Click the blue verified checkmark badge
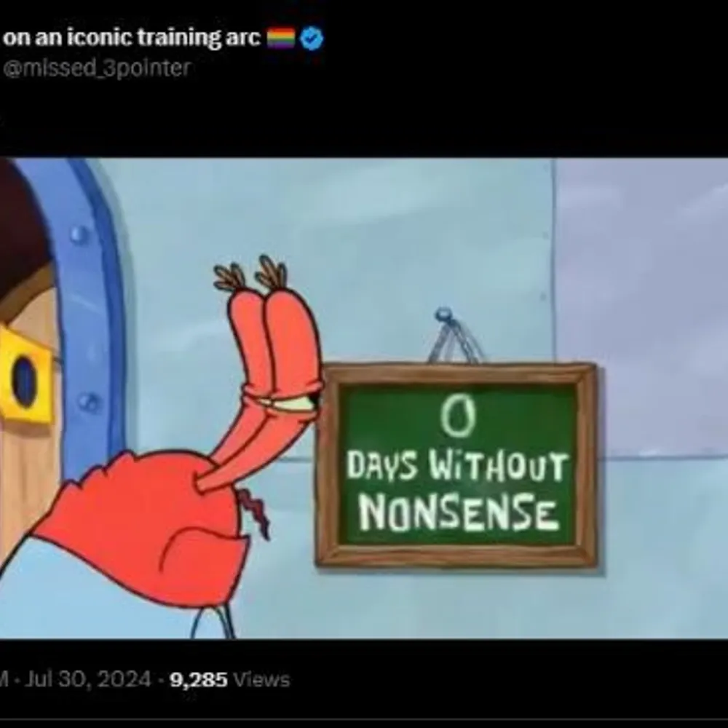 312,38
